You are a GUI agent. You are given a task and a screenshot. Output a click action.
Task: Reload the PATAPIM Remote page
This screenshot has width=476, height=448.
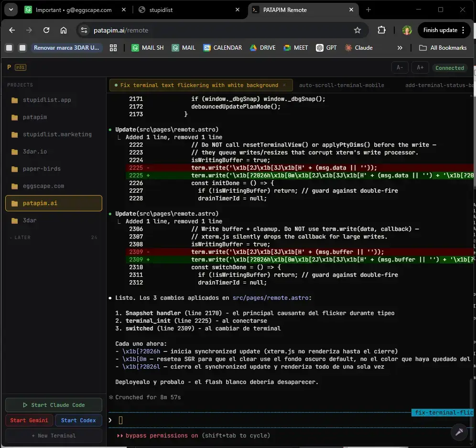46,30
